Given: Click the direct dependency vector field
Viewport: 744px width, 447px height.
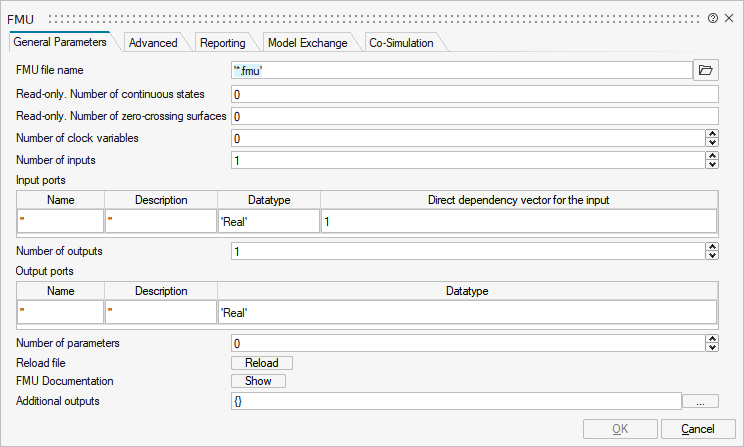Looking at the screenshot, I should pyautogui.click(x=518, y=221).
